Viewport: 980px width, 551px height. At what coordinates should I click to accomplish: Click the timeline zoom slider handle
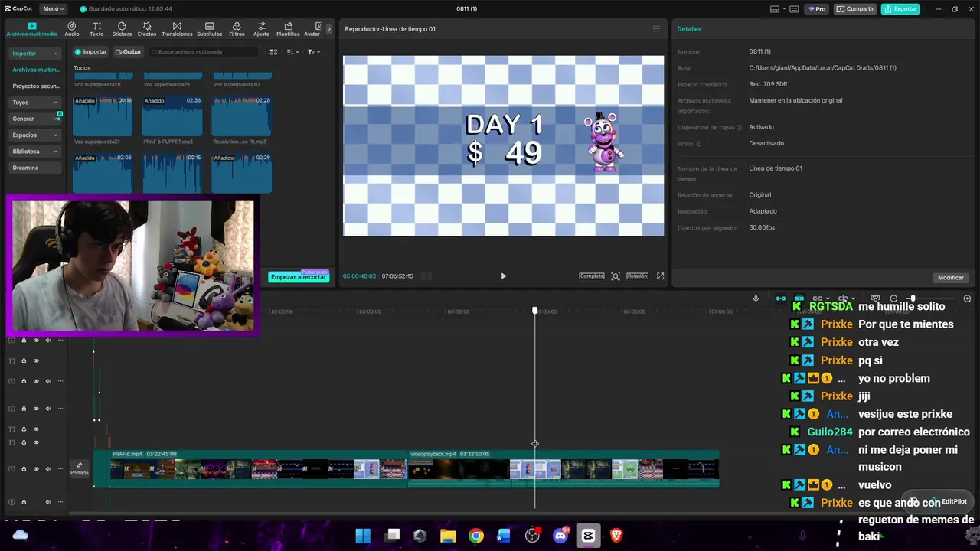[x=912, y=298]
